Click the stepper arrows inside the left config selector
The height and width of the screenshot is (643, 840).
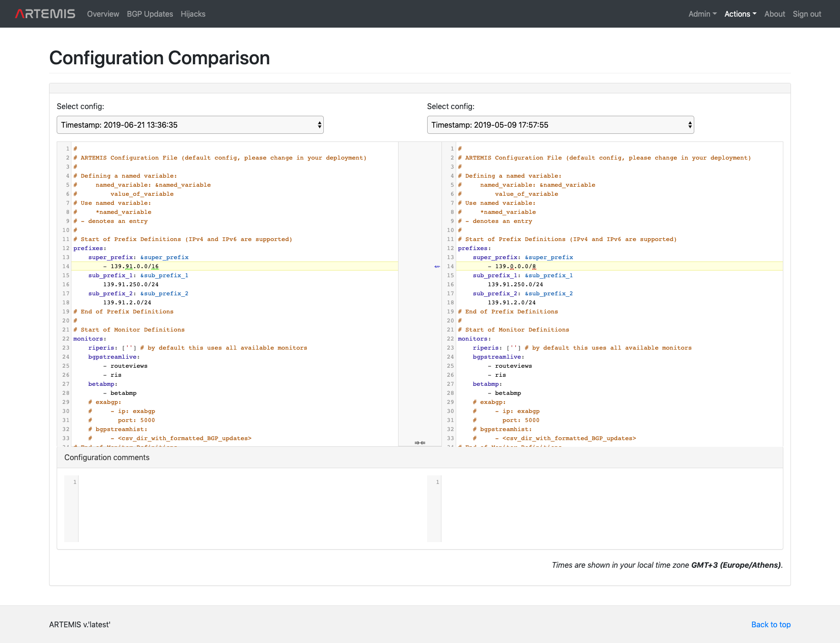(319, 125)
